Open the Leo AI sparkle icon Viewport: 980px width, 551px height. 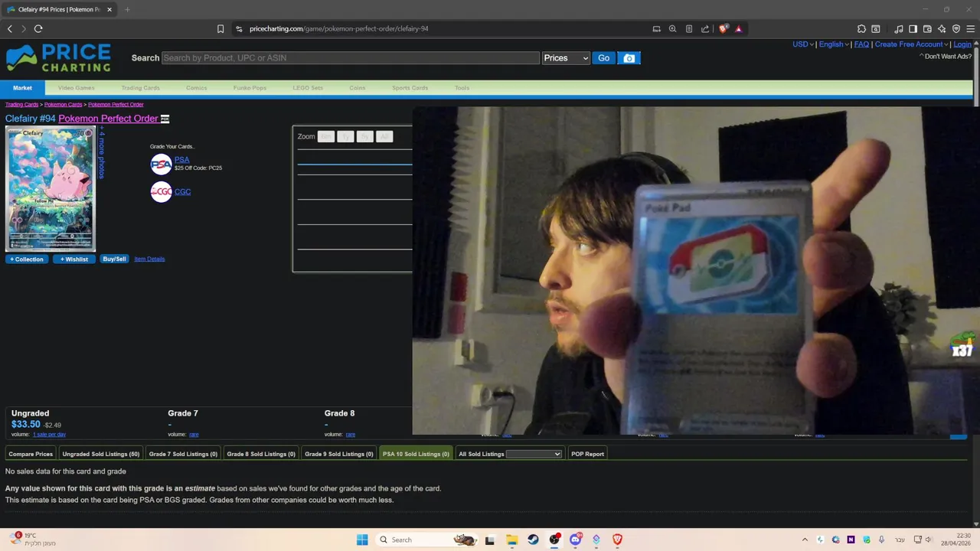(942, 28)
